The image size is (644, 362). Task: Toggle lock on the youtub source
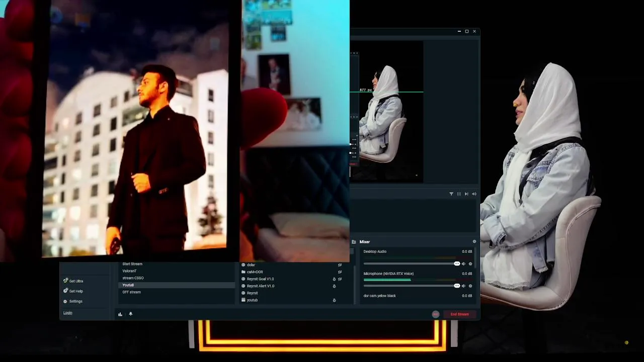pos(334,300)
